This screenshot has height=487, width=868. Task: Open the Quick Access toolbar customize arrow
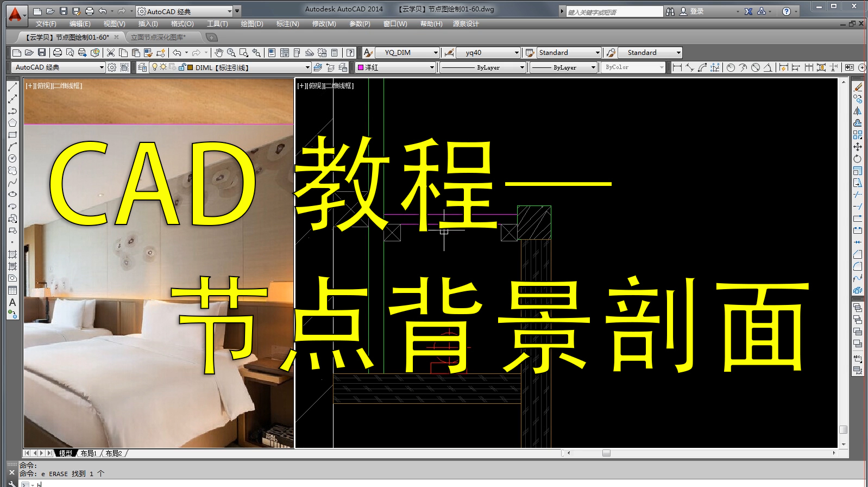(237, 11)
